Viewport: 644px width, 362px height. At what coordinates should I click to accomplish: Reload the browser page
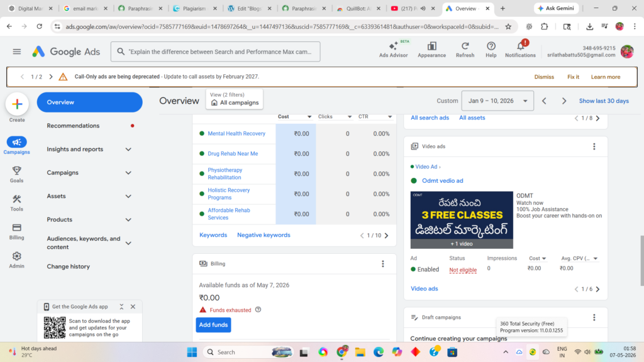(x=40, y=26)
